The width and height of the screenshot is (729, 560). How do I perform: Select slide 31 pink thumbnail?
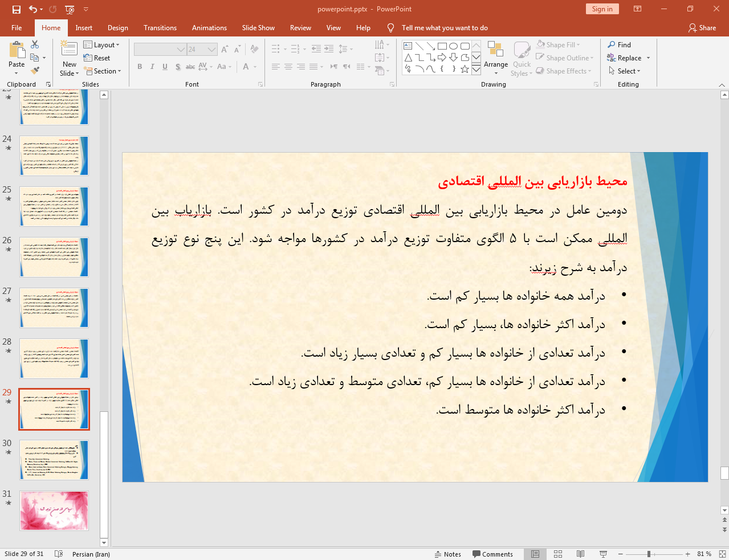point(54,511)
